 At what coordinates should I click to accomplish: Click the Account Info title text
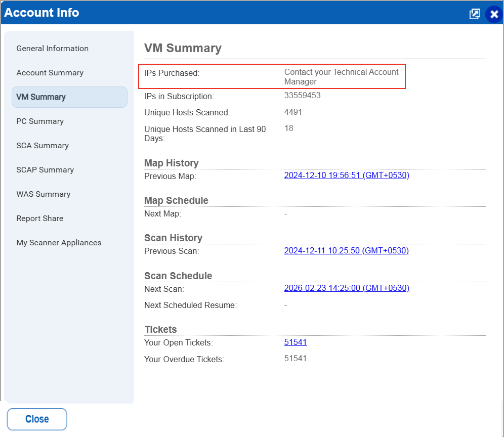[x=41, y=13]
